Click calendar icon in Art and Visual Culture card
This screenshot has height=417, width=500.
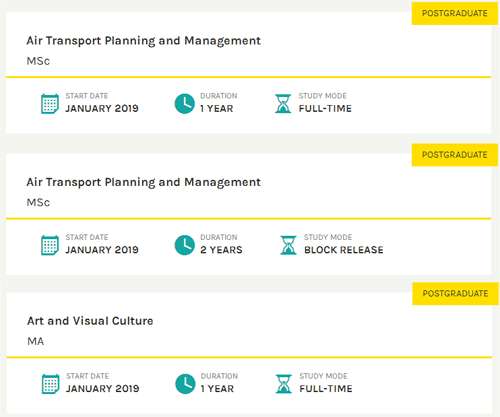(x=51, y=384)
